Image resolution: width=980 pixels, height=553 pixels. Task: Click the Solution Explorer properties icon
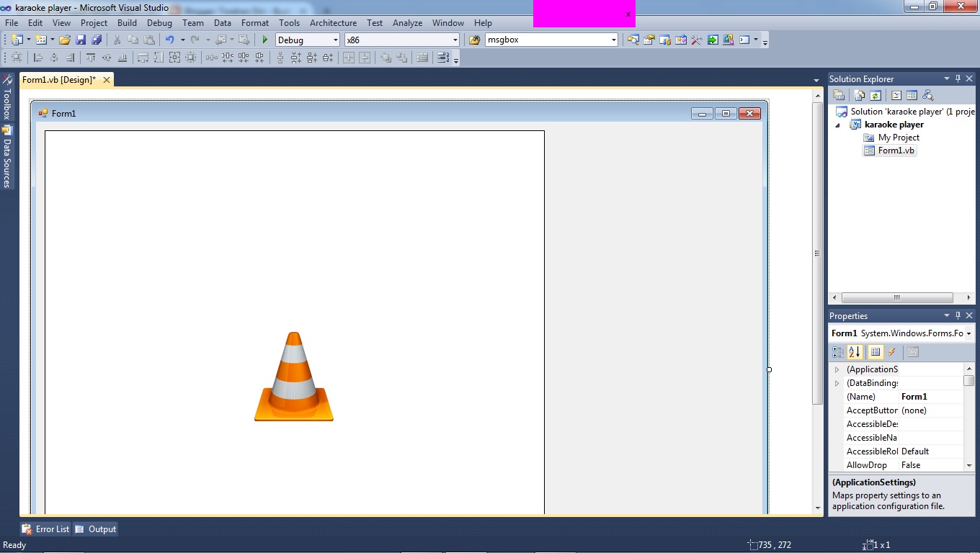point(839,95)
